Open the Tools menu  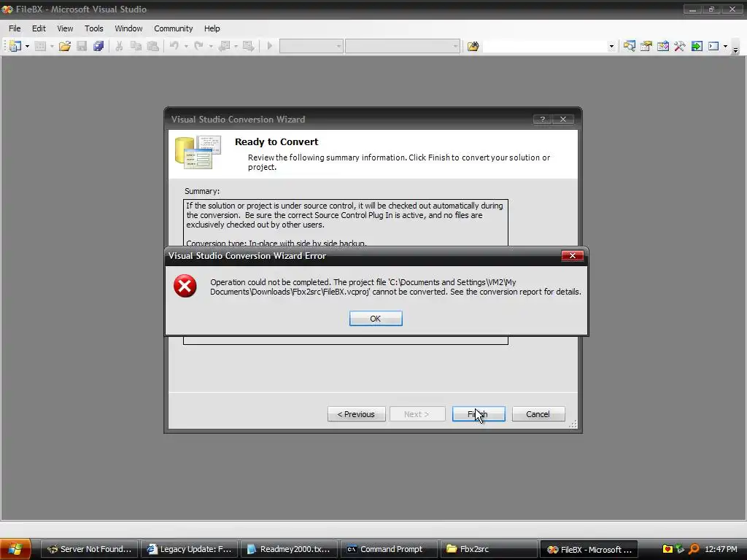(x=94, y=28)
